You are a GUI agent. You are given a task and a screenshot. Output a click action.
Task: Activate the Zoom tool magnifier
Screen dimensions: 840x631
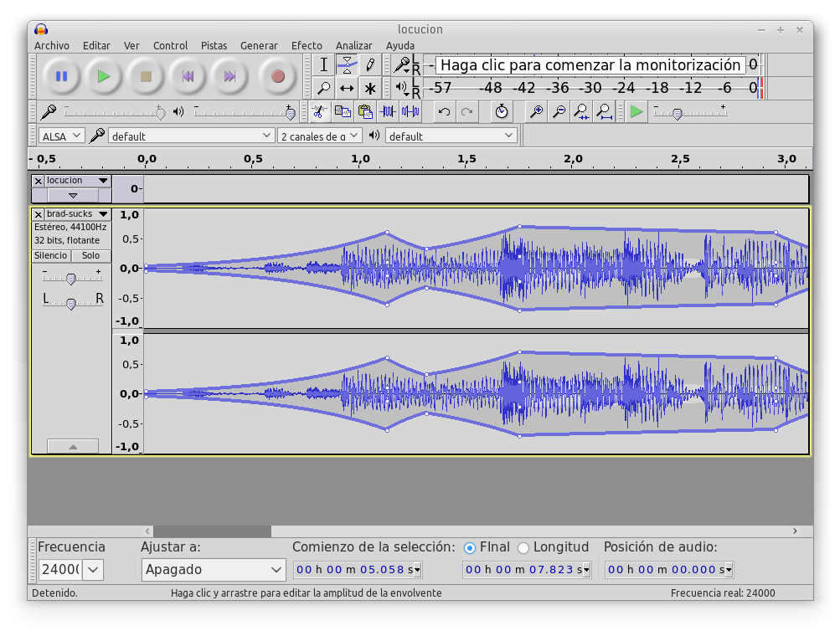pos(324,88)
